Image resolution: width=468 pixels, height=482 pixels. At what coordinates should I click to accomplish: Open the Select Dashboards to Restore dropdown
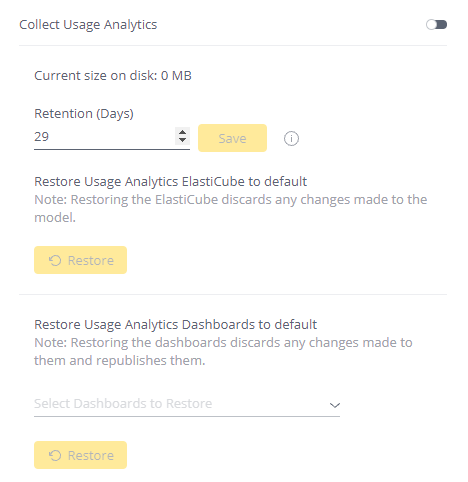[187, 404]
